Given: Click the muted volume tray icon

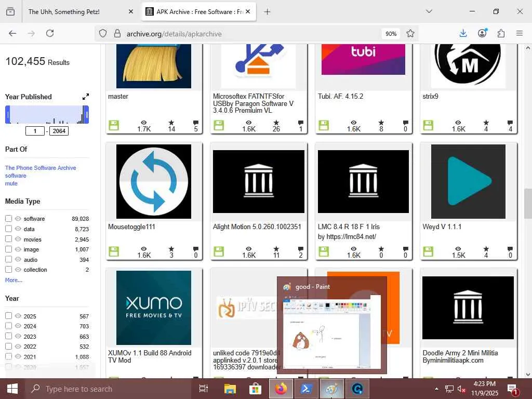Looking at the screenshot, I should pos(461,389).
